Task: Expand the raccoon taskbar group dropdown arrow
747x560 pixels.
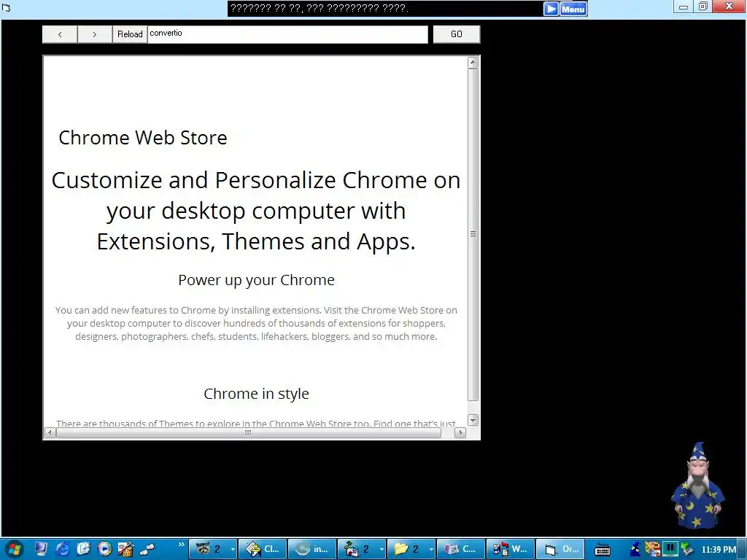Action: click(x=233, y=549)
